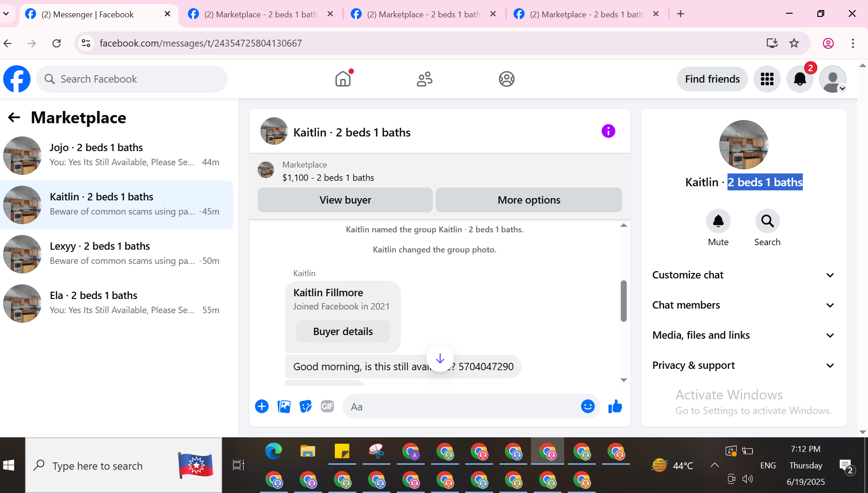Open a new browser tab
Screen dimensions: 868x493
click(x=681, y=14)
